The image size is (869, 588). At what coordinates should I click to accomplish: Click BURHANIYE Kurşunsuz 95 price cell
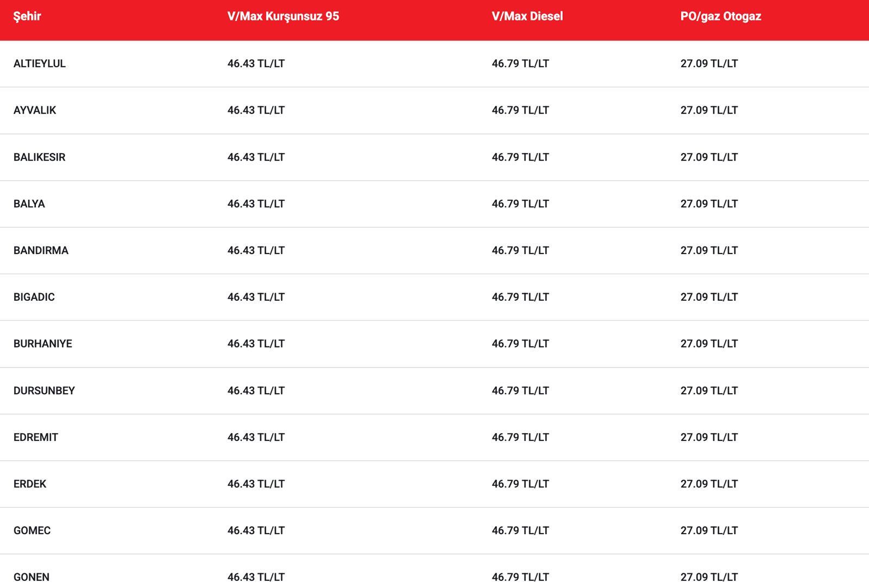pyautogui.click(x=256, y=344)
